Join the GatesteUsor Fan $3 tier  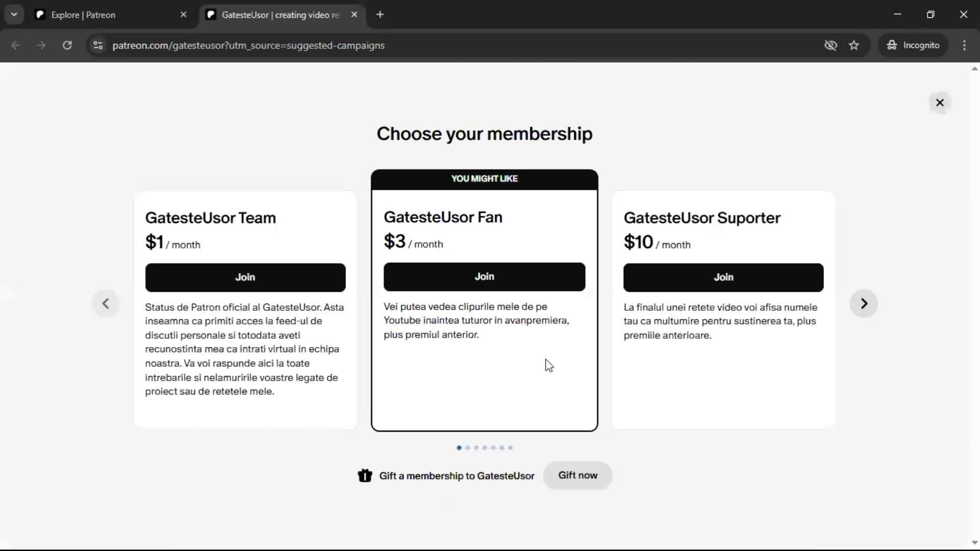click(484, 277)
